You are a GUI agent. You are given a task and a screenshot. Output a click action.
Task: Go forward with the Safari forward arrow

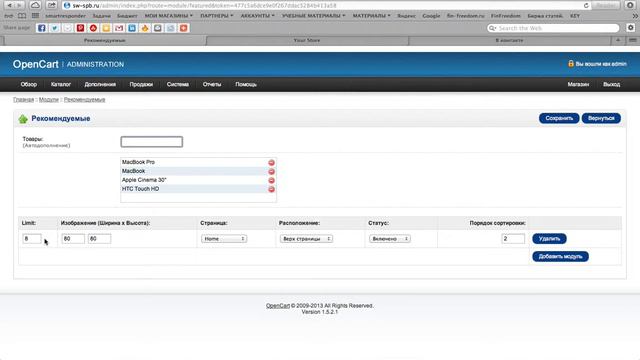pyautogui.click(x=19, y=5)
